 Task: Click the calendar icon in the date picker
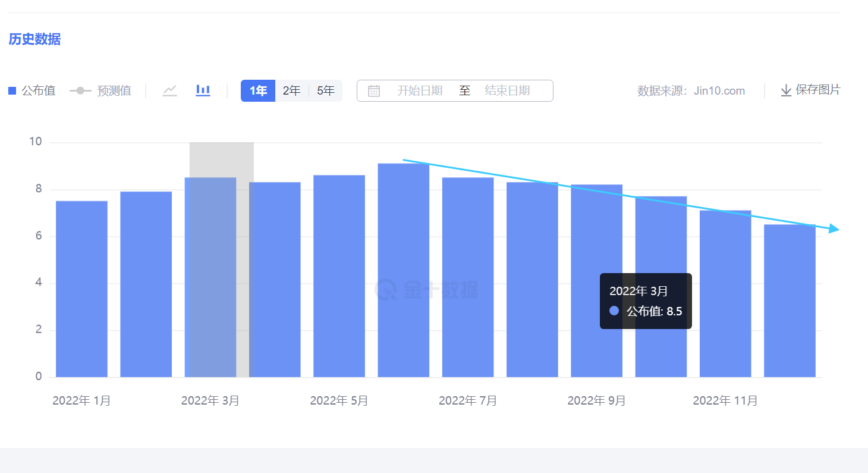(374, 90)
